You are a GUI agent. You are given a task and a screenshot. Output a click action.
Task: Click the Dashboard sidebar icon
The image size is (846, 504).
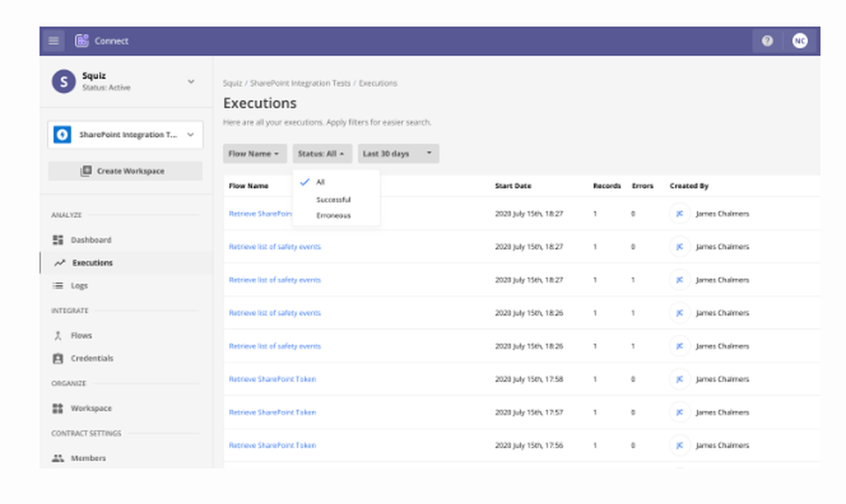58,240
